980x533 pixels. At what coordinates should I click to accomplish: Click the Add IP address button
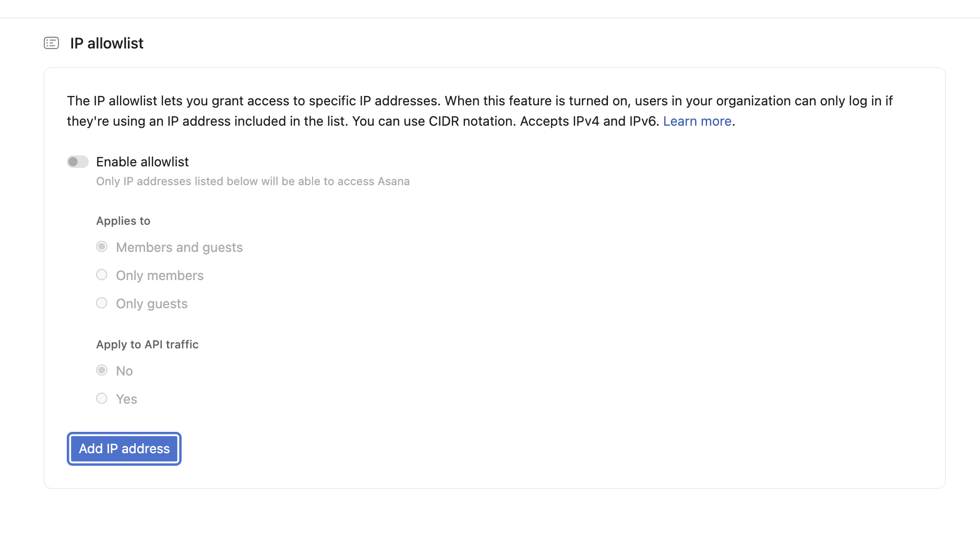point(124,449)
